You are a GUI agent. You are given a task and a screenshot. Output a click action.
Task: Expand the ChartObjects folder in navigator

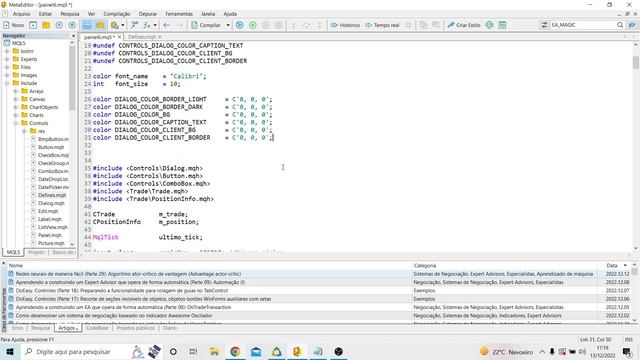coord(16,107)
